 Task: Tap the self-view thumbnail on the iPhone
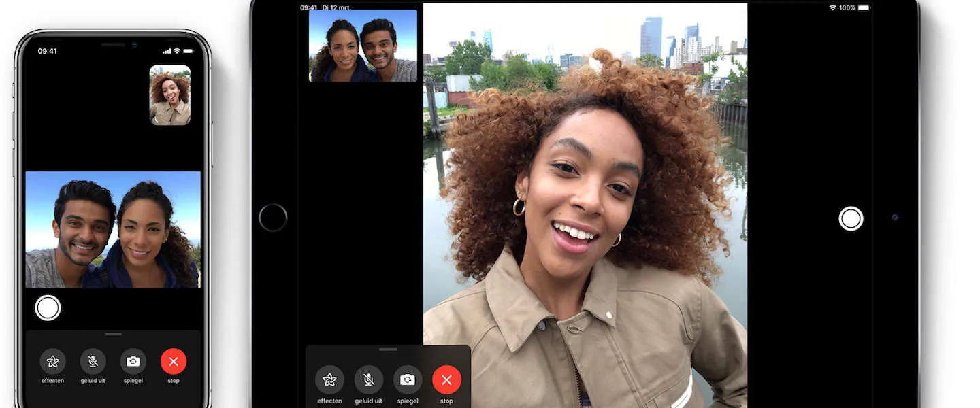click(x=169, y=95)
